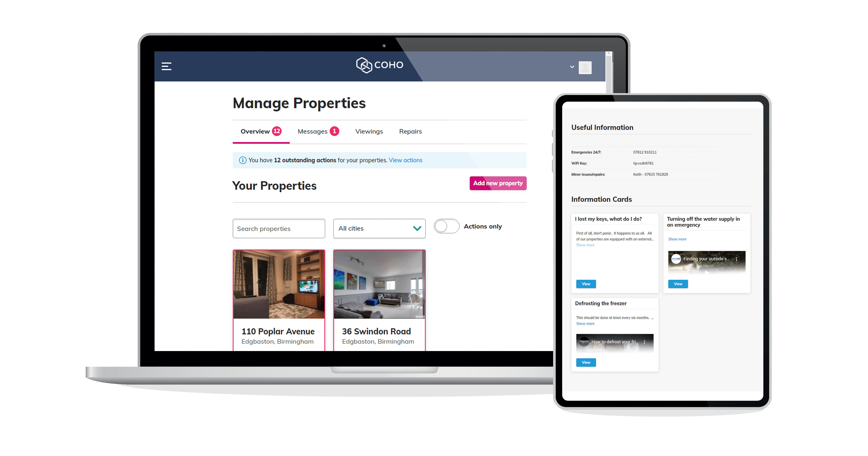Click the information circle icon in alert
Viewport: 868px width, 456px height.
[x=241, y=160]
